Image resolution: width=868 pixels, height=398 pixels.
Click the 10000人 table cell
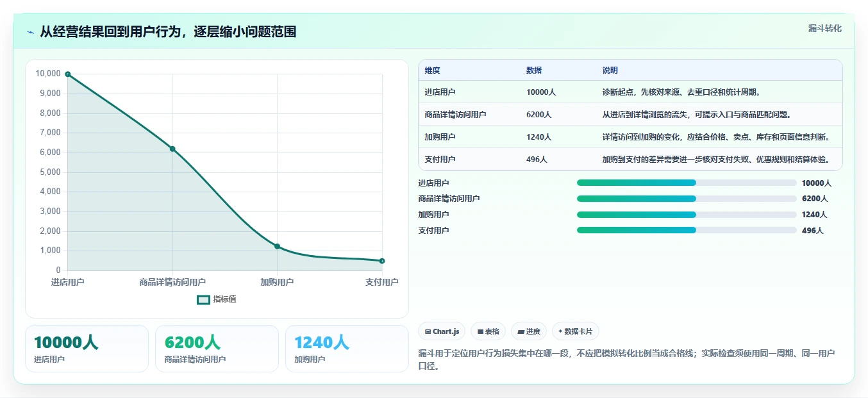point(541,92)
